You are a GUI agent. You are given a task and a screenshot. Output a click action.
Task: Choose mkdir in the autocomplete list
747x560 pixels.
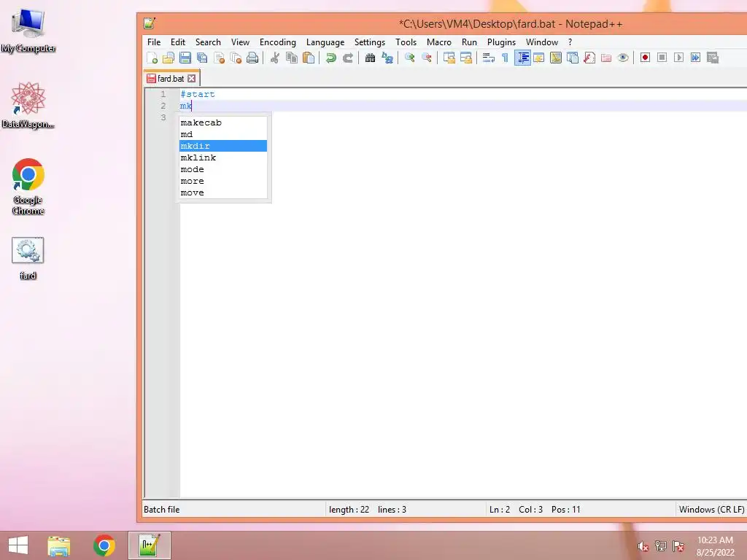click(x=223, y=146)
